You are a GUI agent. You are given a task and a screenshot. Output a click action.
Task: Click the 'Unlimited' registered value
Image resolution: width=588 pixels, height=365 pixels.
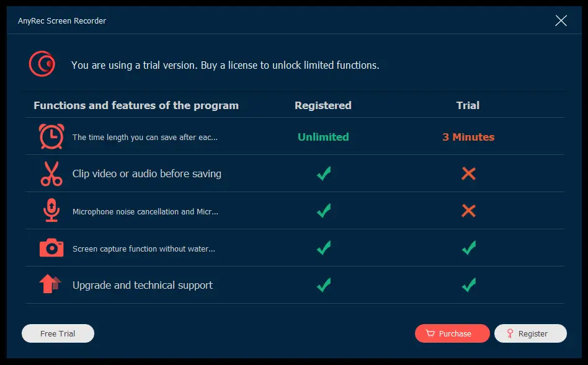(323, 137)
